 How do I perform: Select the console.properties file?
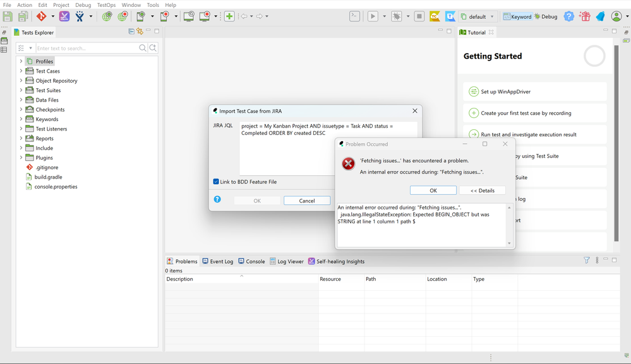click(56, 187)
